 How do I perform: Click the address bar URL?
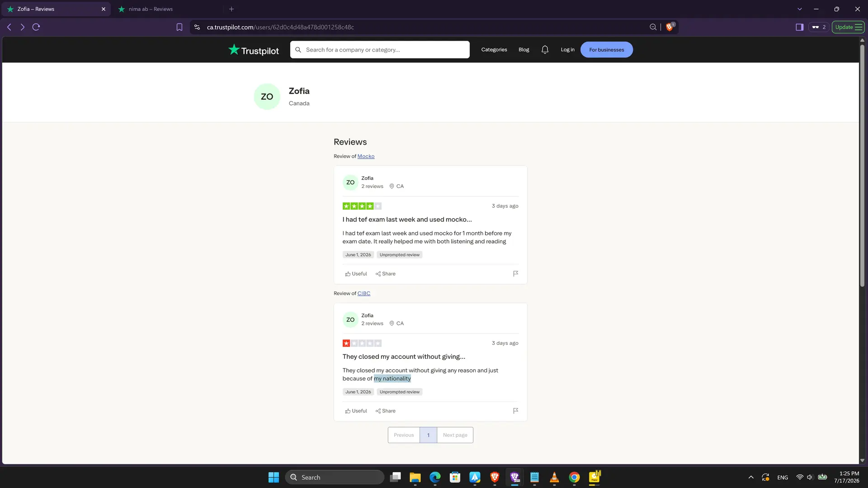coord(280,27)
